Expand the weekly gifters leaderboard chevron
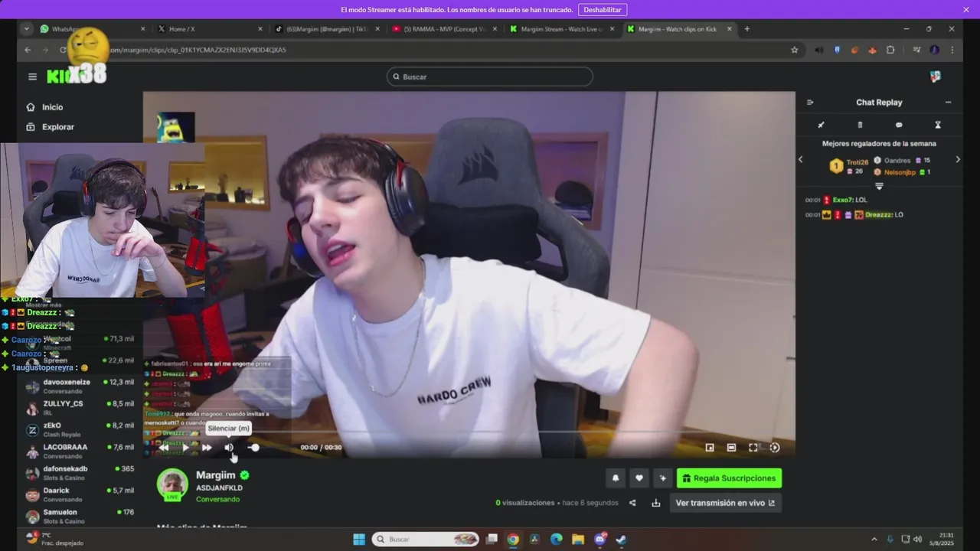980x551 pixels. coord(879,186)
